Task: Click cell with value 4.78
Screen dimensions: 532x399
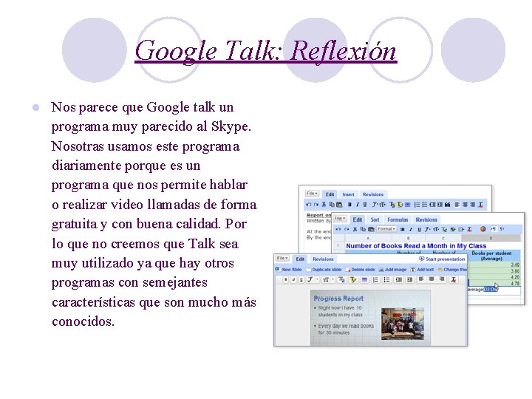Action: pyautogui.click(x=494, y=283)
